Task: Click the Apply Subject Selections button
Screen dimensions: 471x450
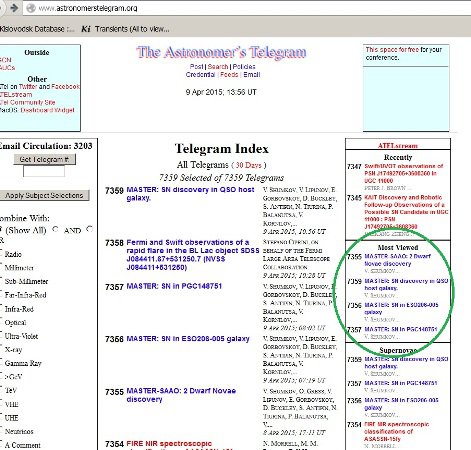Action: (44, 195)
